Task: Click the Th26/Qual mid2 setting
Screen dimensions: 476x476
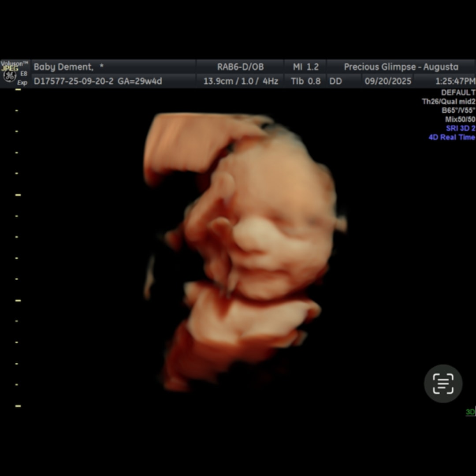Action: pos(448,101)
